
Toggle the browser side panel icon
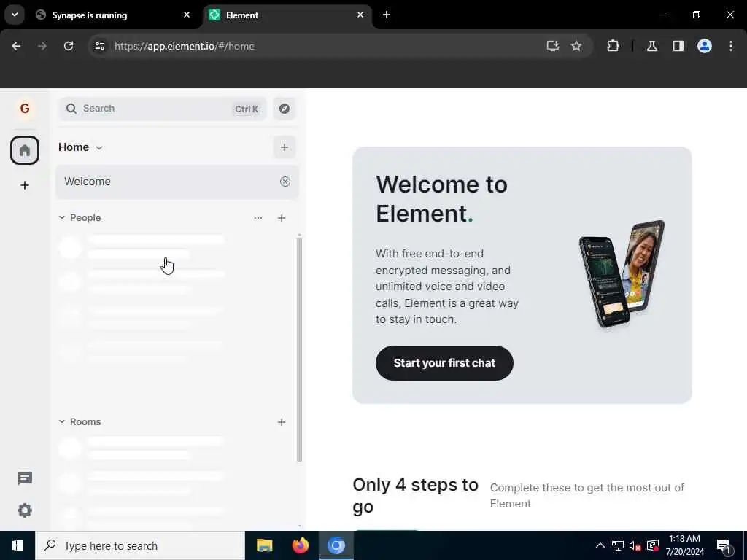click(x=678, y=46)
